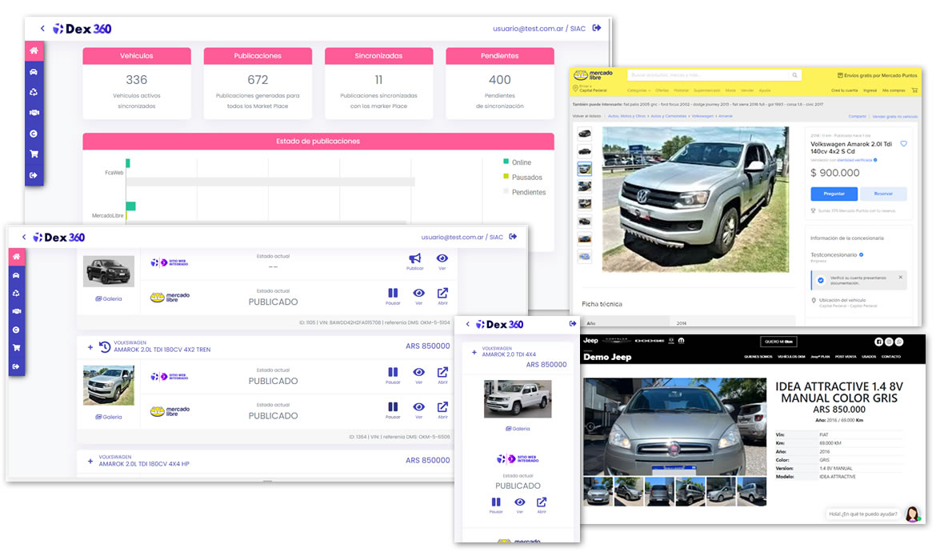Viewport: 936px width, 560px height.
Task: Open the Galeria link under the silver Amarok
Action: click(109, 417)
